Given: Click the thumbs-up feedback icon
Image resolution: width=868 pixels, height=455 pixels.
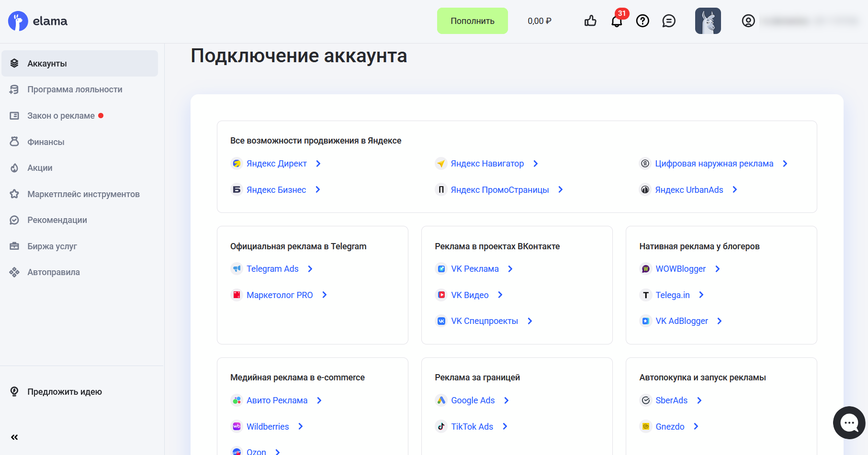Looking at the screenshot, I should click(590, 21).
